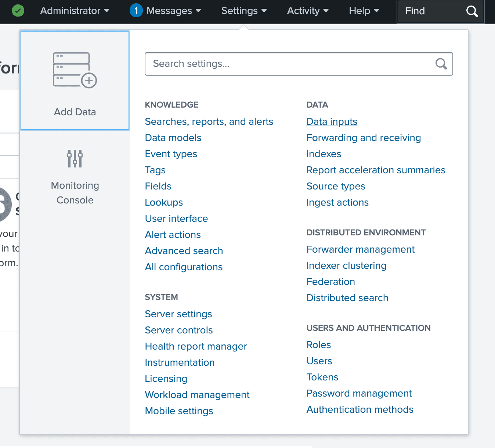This screenshot has width=495, height=448.
Task: Click the magnifier icon in the Find bar
Action: pyautogui.click(x=472, y=11)
